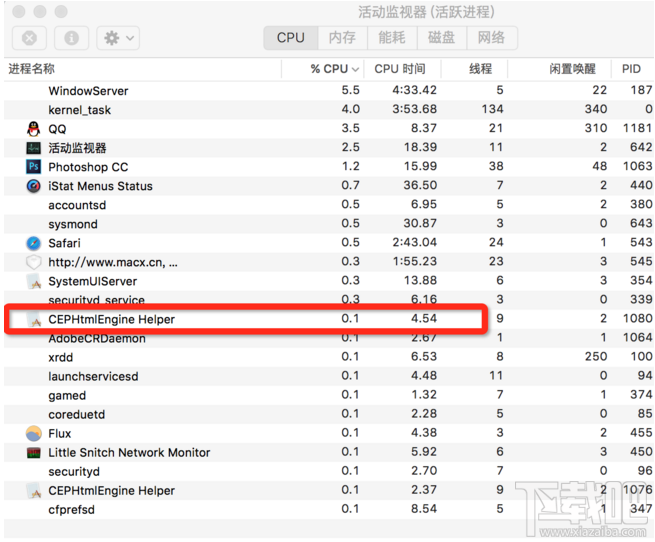Click icon of CEPHtmlEngine Helper PID 1080
This screenshot has width=655, height=542.
point(33,319)
